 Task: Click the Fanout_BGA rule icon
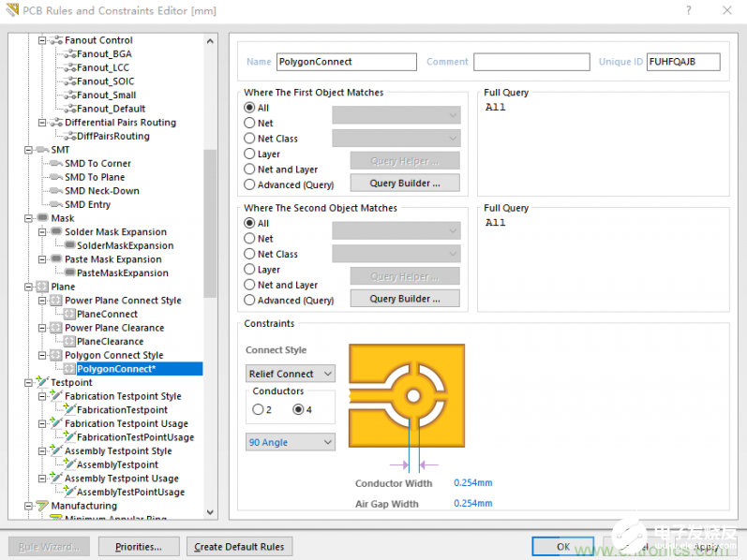click(70, 54)
